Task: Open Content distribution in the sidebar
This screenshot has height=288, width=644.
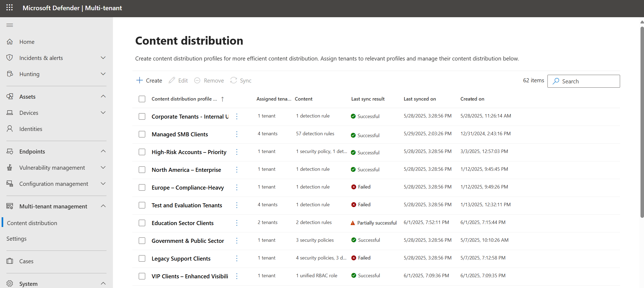Action: (32, 223)
